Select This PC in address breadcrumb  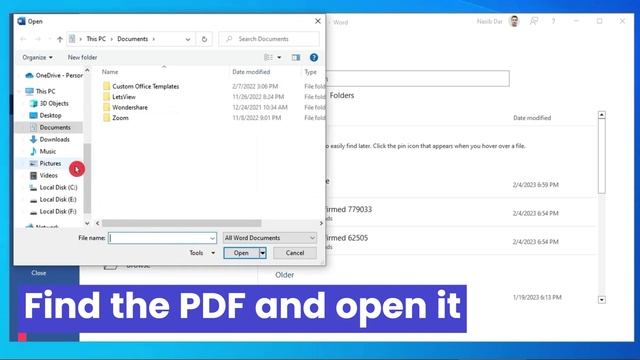pyautogui.click(x=96, y=39)
